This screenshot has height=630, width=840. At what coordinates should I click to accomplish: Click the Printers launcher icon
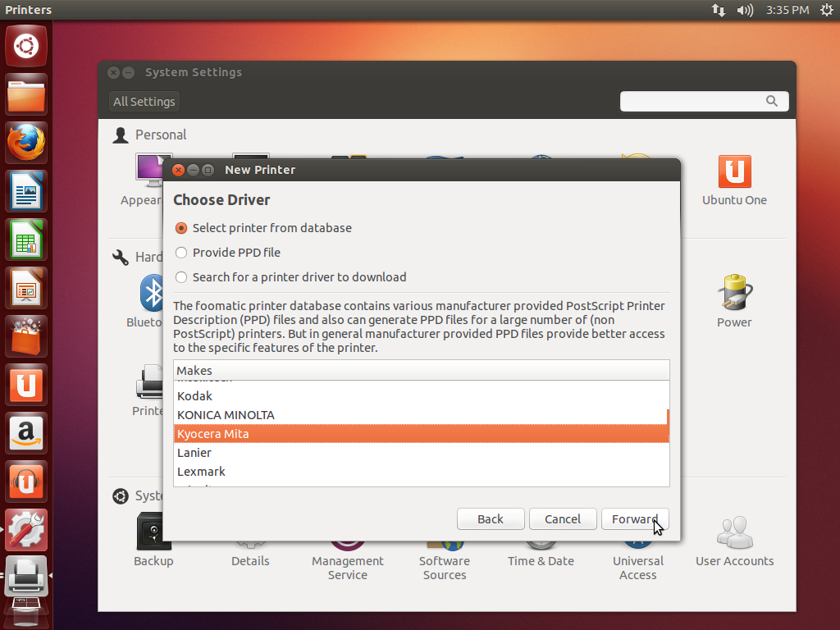coord(26,577)
